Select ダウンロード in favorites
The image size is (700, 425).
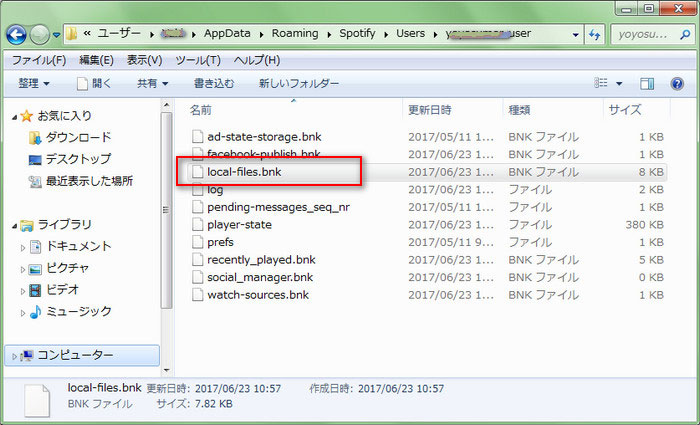click(78, 138)
